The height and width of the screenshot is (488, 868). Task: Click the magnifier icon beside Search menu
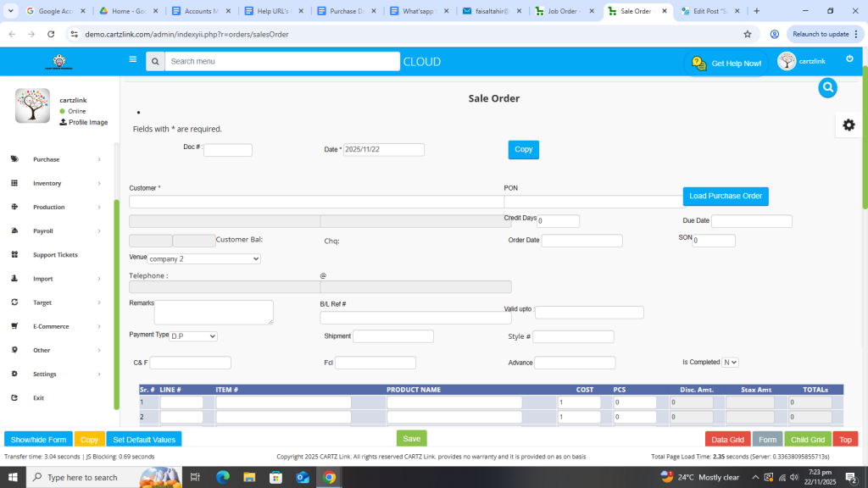155,62
